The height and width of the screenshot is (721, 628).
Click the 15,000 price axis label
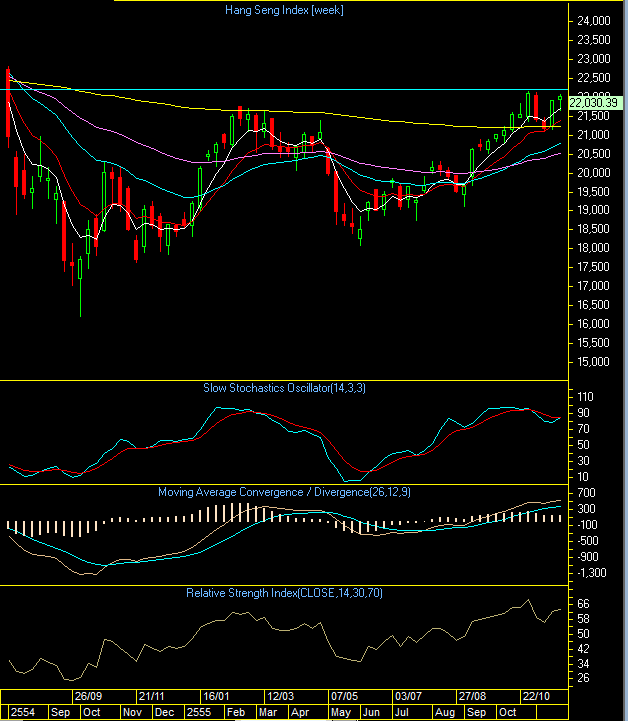(596, 362)
